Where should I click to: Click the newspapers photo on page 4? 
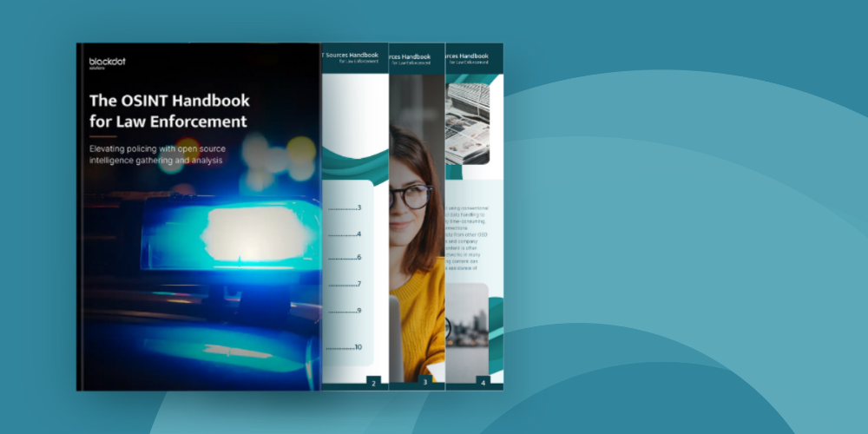tap(468, 123)
